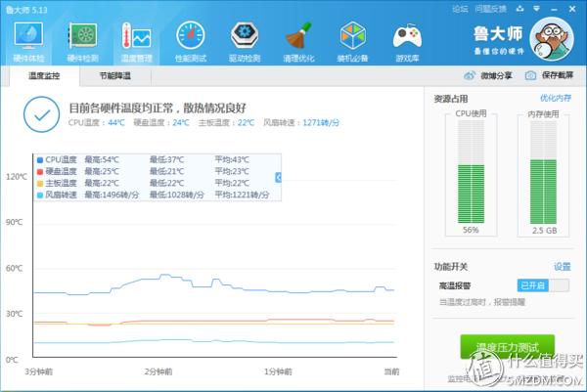The height and width of the screenshot is (392, 587).
Task: Start the 温度压力测试 button
Action: pos(507,347)
